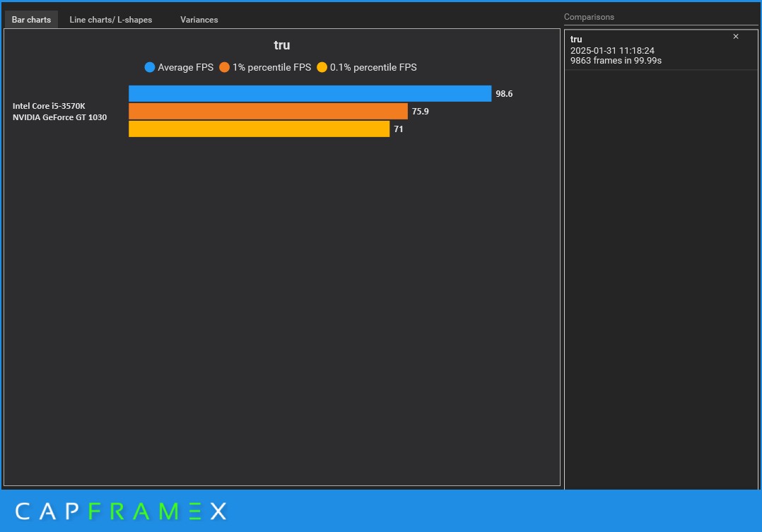Click the Intel Core i5-3570K label

(49, 106)
